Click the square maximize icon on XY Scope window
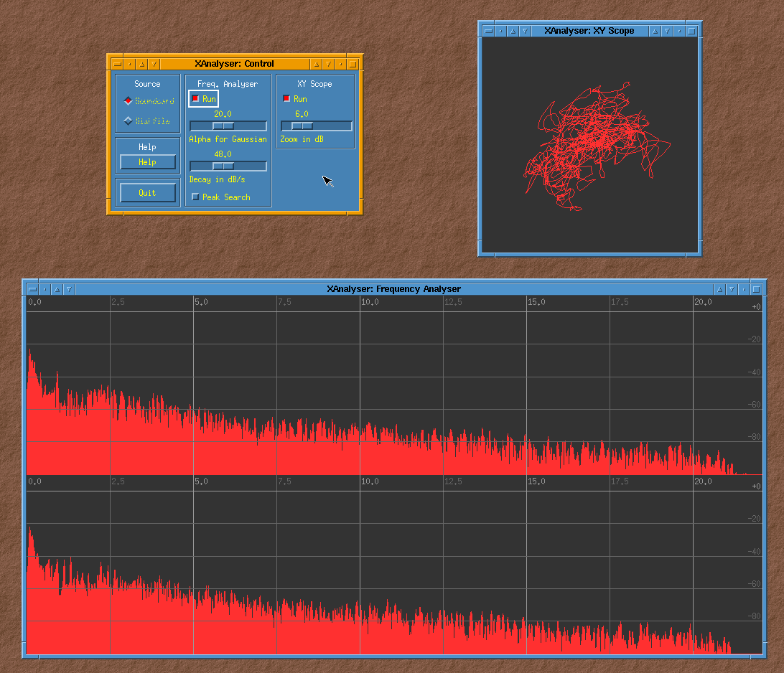Screen dimensions: 784x673 (691, 31)
